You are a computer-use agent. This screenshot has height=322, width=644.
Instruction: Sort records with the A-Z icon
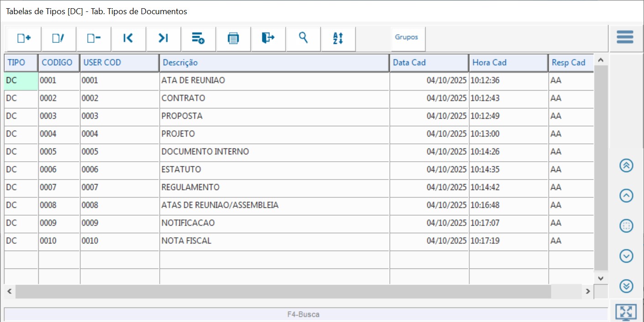coord(338,39)
